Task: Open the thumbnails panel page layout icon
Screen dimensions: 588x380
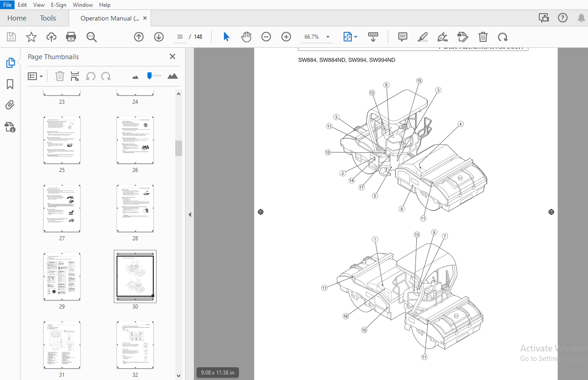Action: [75, 76]
